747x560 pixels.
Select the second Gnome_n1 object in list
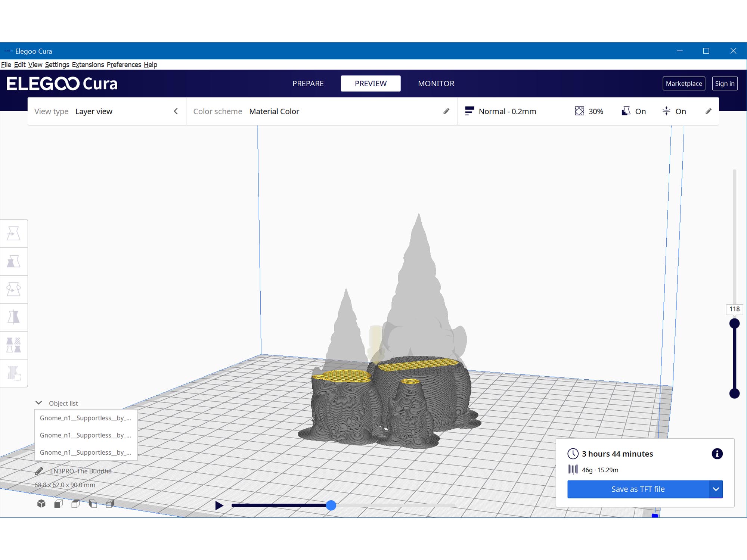[86, 435]
